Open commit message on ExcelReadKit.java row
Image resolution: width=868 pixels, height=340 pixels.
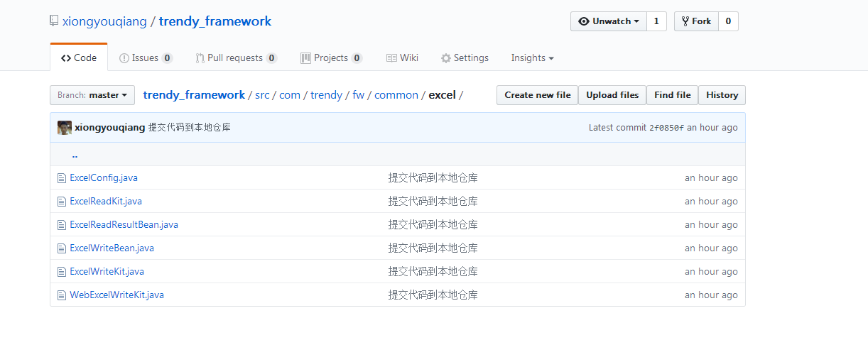click(433, 202)
